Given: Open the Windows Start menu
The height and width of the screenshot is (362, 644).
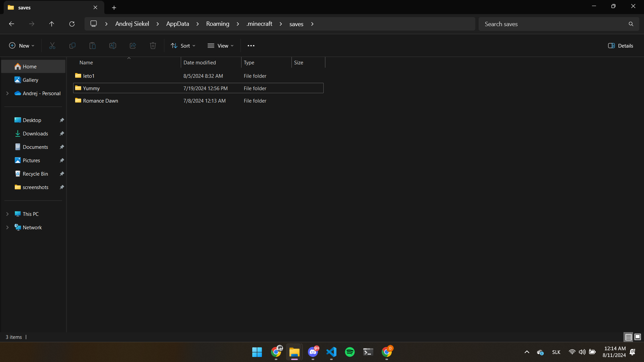Looking at the screenshot, I should pyautogui.click(x=257, y=352).
